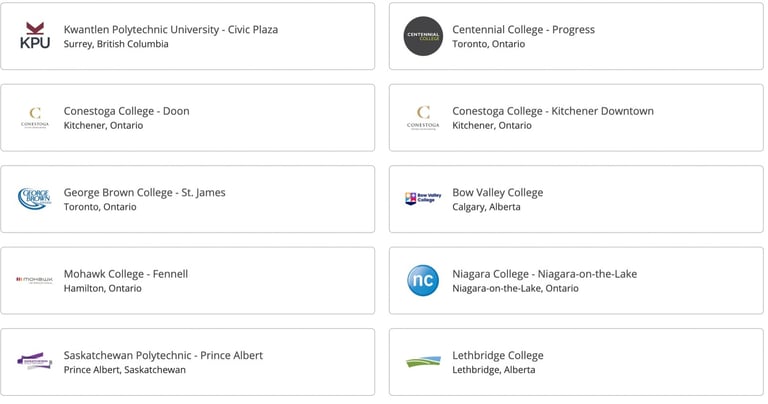Click the Conestoga logo beside Doon campus

(35, 118)
